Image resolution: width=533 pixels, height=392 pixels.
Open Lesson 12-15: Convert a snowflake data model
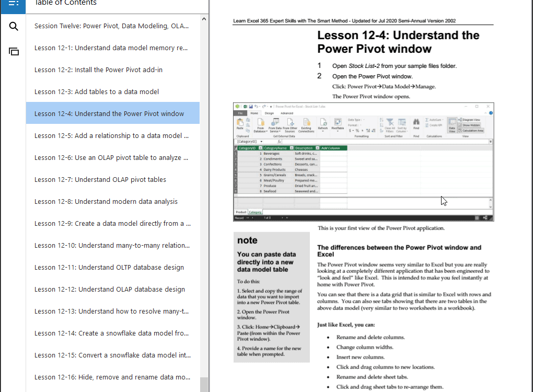tap(113, 355)
